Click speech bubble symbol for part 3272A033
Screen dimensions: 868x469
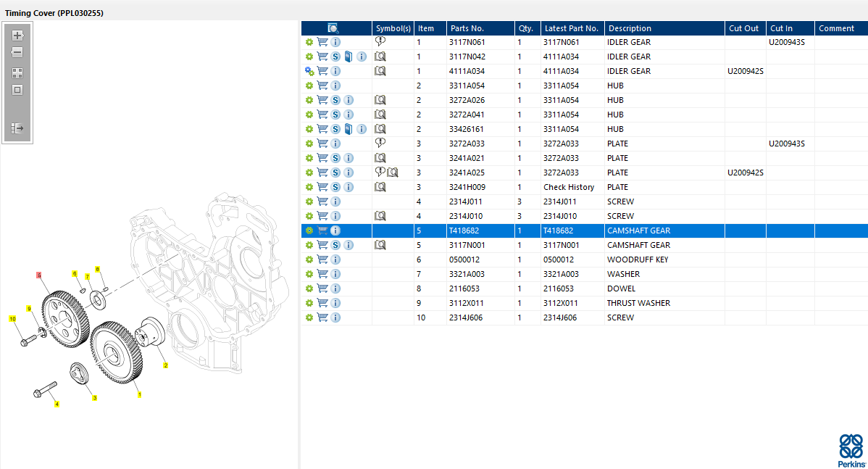(380, 144)
